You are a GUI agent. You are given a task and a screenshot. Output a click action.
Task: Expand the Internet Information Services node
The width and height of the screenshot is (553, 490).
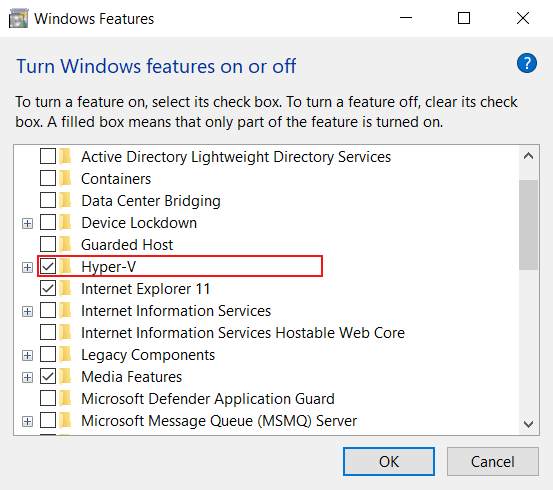point(27,311)
